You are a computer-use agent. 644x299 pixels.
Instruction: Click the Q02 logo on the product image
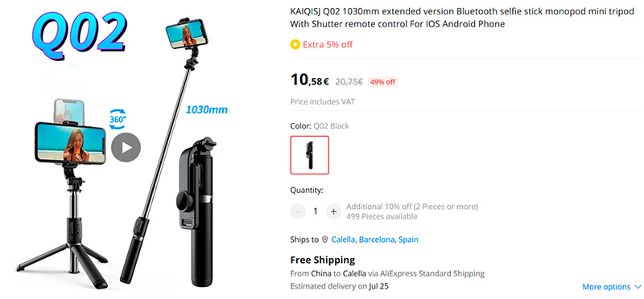pos(79,35)
